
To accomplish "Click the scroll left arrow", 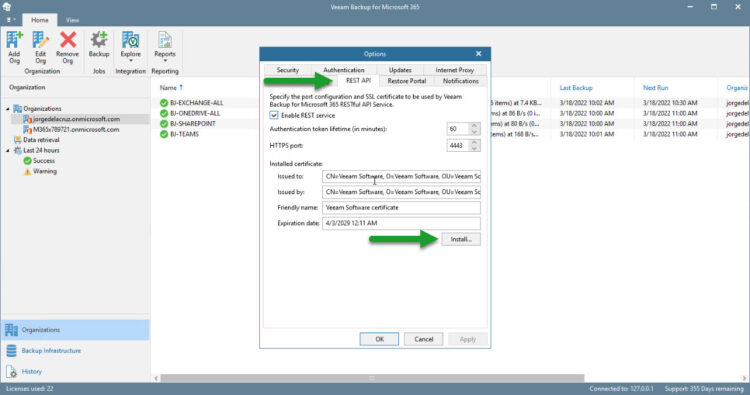I will point(156,378).
